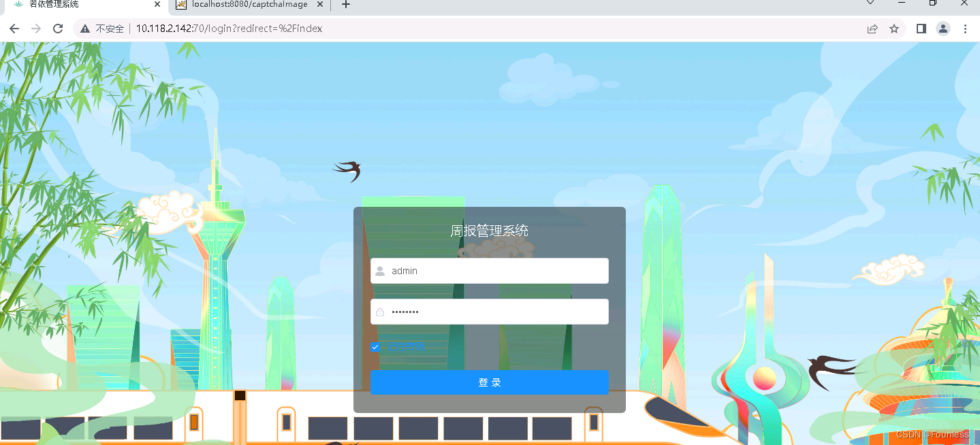Viewport: 980px width, 445px height.
Task: Click the 周报管理系统 title text
Action: (x=489, y=231)
